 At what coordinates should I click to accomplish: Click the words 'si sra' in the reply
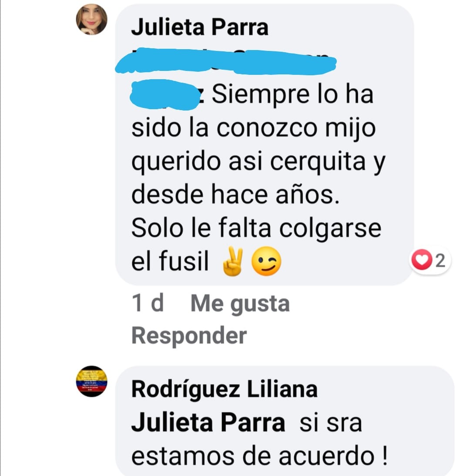331,423
